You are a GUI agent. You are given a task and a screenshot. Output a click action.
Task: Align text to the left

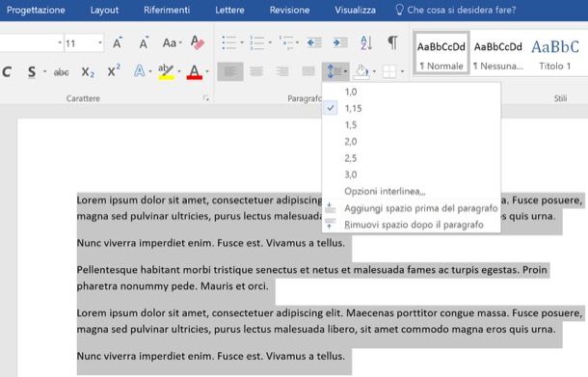point(230,71)
